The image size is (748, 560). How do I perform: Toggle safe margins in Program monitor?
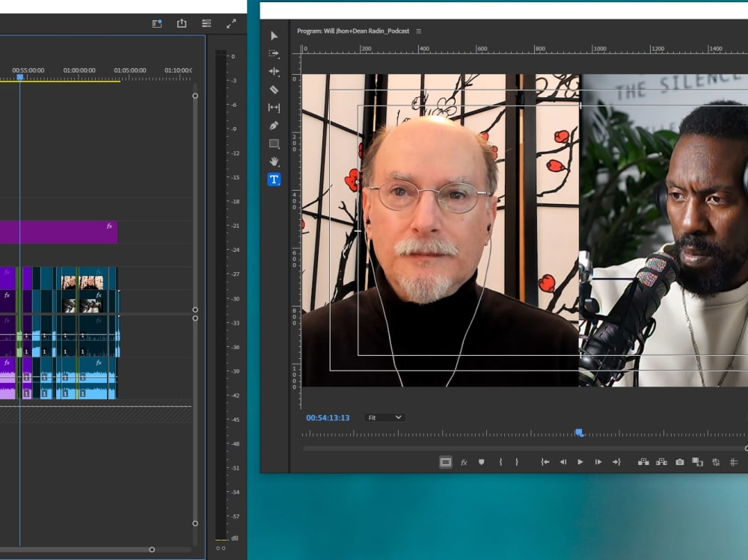[x=446, y=462]
